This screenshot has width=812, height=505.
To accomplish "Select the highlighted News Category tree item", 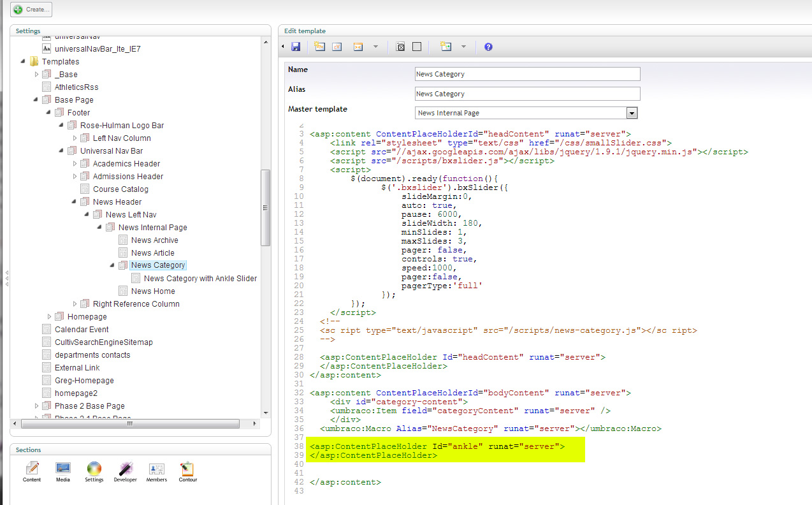I will point(158,265).
